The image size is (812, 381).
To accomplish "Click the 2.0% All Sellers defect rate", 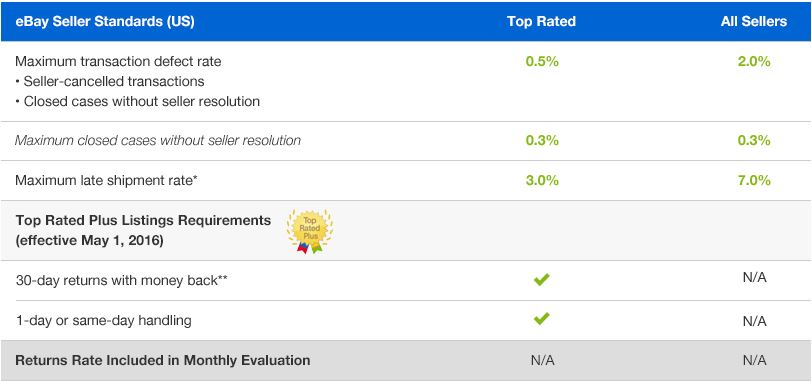I will point(754,61).
